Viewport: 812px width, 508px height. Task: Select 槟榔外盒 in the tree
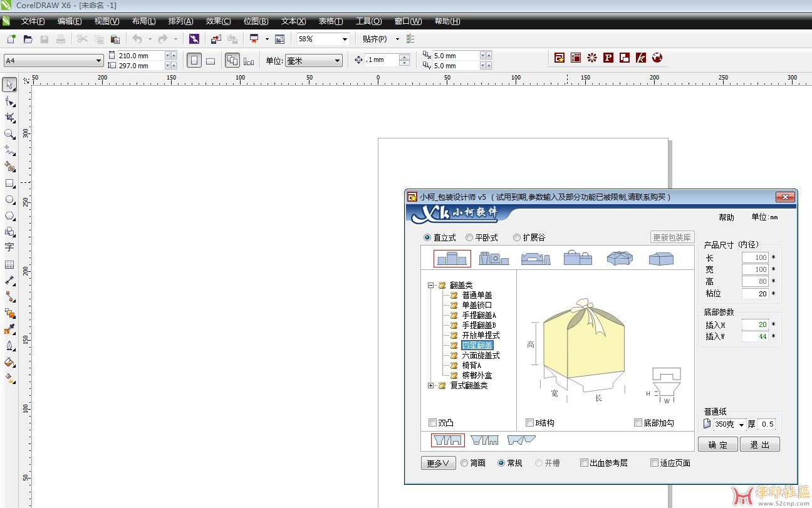(x=477, y=375)
